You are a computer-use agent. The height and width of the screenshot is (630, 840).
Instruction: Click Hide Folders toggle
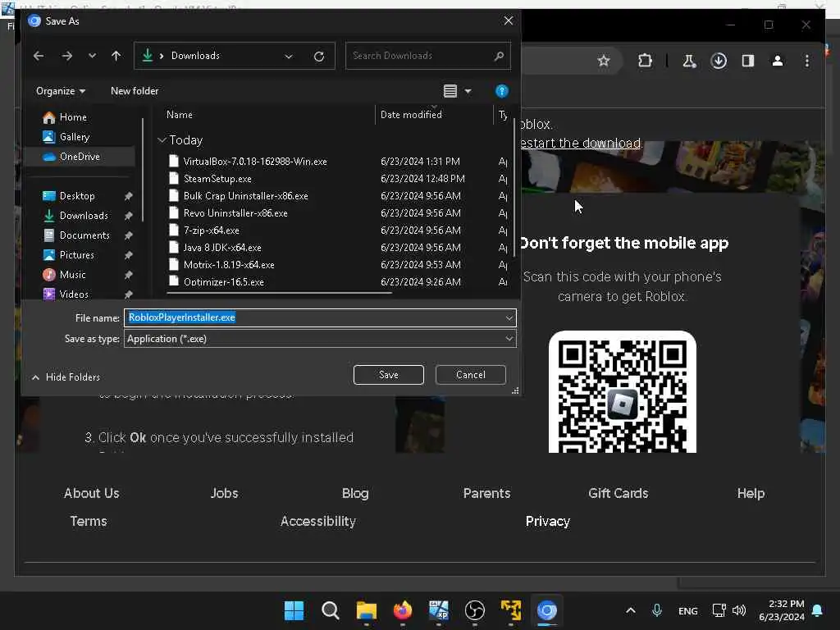[66, 377]
